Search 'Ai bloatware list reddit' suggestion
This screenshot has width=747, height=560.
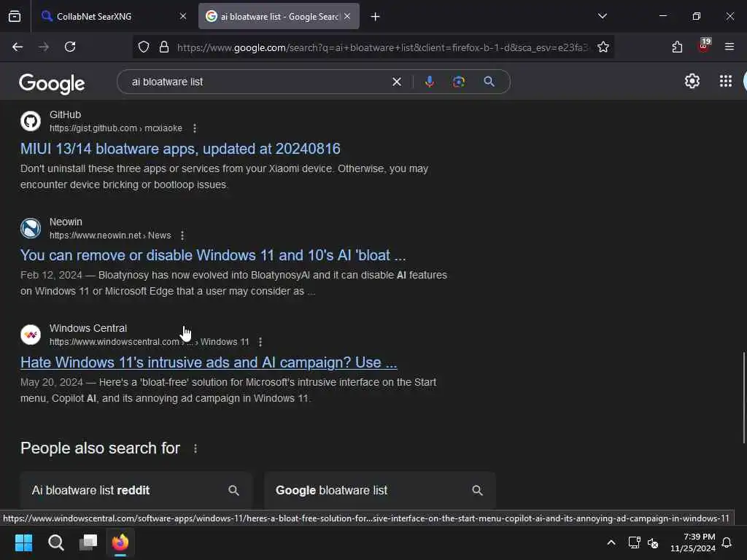(x=136, y=491)
